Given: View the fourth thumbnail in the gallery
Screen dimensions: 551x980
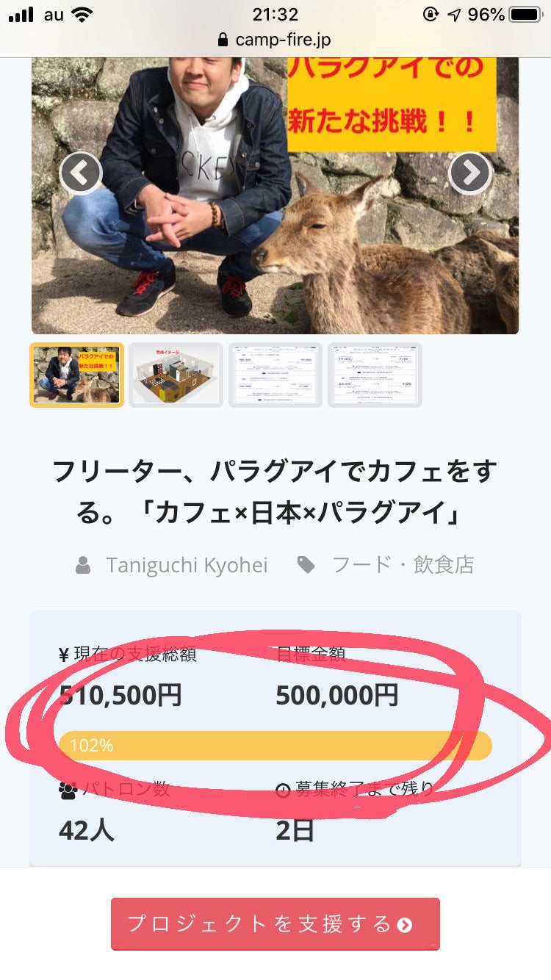Looking at the screenshot, I should pos(375,375).
